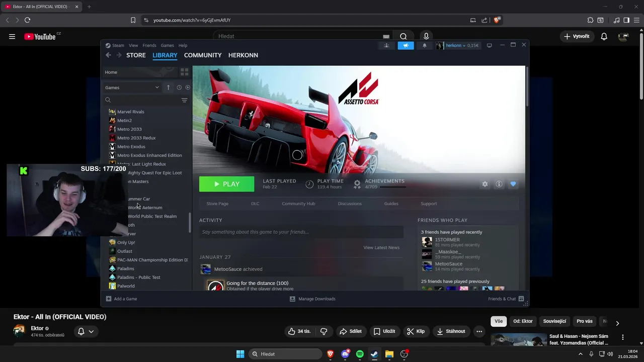Image resolution: width=644 pixels, height=362 pixels.
Task: Open more actions menu under YouTube video
Action: coord(479,331)
